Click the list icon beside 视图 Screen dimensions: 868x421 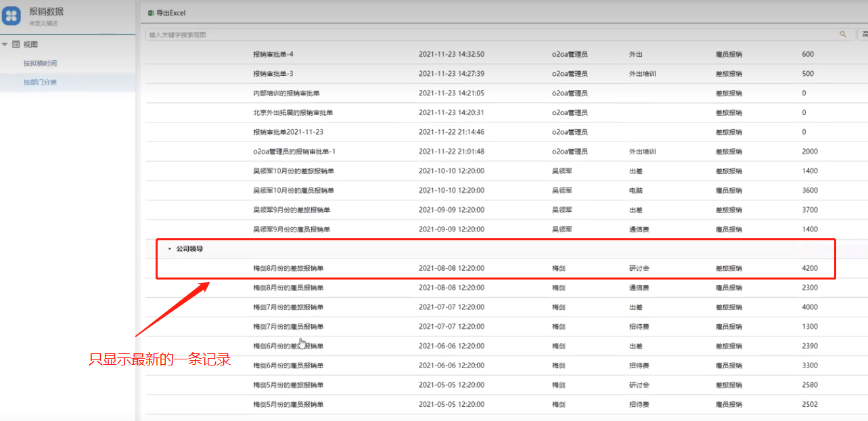(16, 45)
